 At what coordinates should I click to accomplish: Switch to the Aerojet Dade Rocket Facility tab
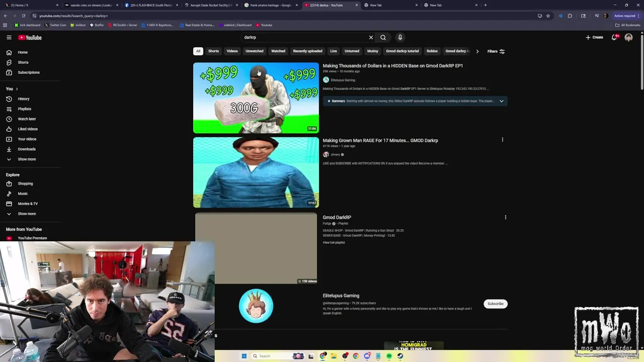pyautogui.click(x=211, y=5)
